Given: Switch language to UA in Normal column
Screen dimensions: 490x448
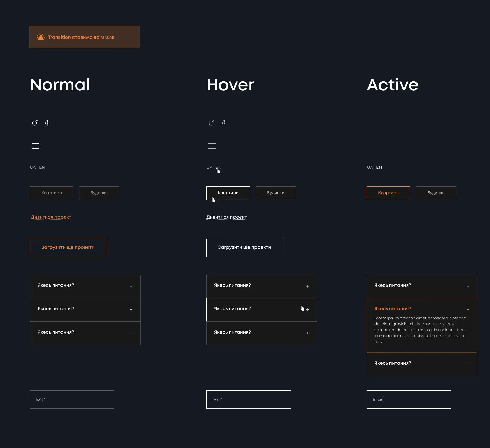Looking at the screenshot, I should [33, 167].
